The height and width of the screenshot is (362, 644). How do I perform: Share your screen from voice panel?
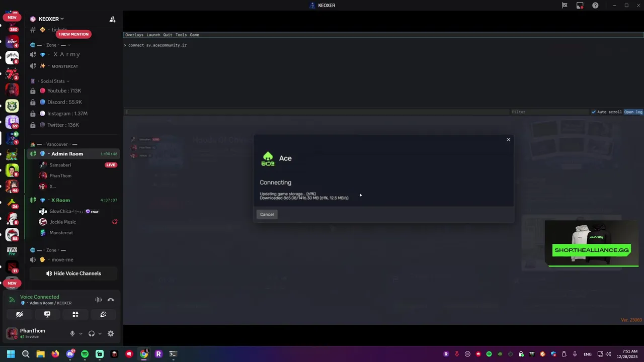point(47,314)
